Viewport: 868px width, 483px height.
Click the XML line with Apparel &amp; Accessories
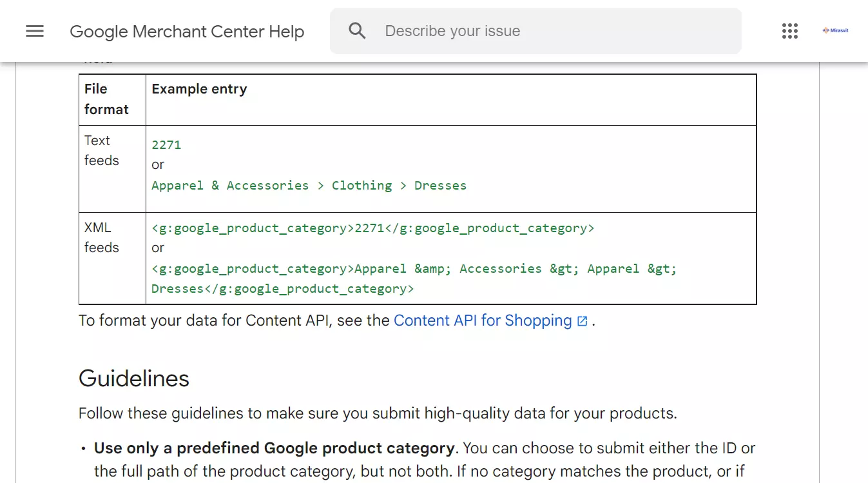click(x=414, y=269)
